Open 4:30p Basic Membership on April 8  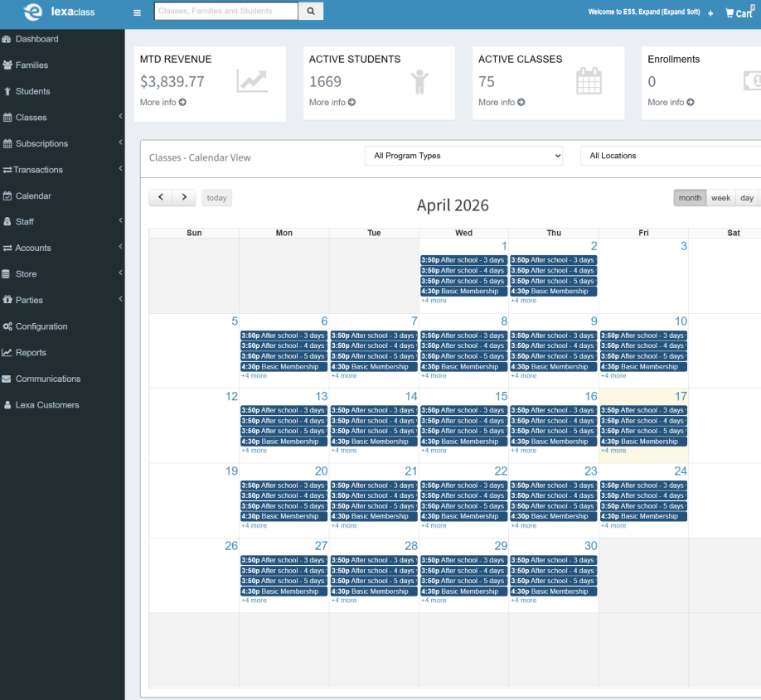(x=464, y=367)
